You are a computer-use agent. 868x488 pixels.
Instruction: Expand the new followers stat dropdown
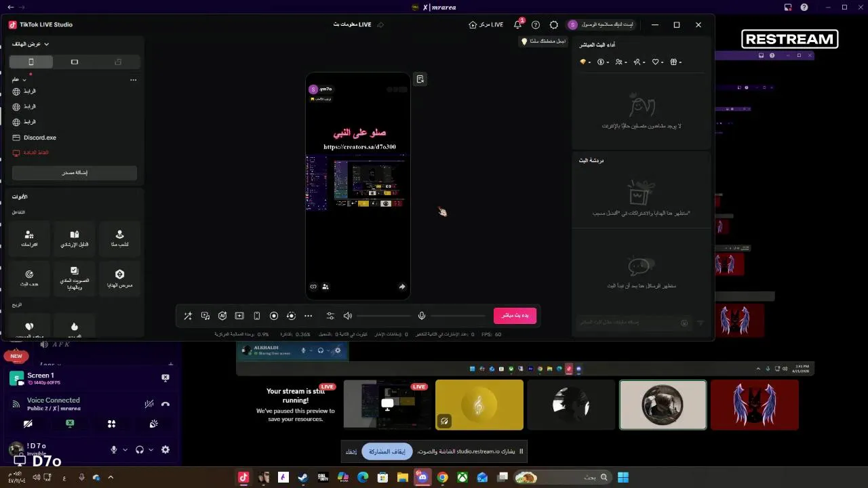point(639,62)
